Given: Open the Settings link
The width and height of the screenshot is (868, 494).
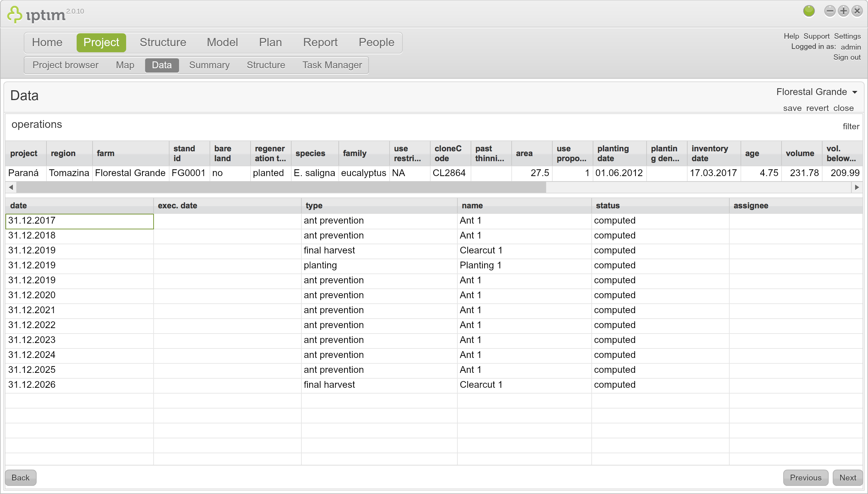Looking at the screenshot, I should coord(847,36).
